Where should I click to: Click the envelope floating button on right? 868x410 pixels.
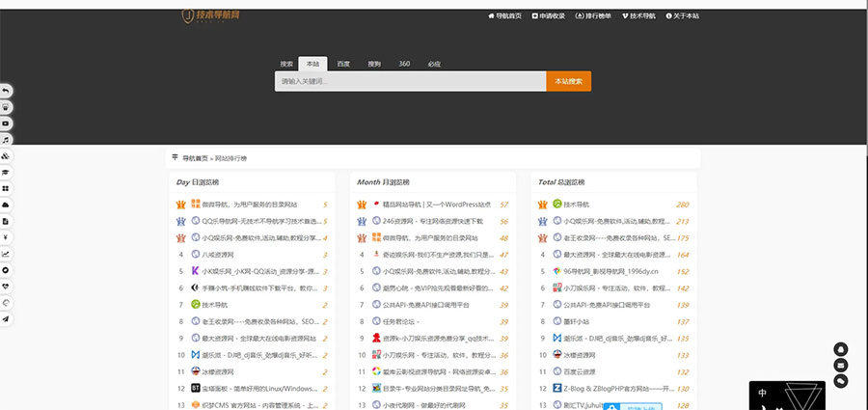(x=841, y=365)
